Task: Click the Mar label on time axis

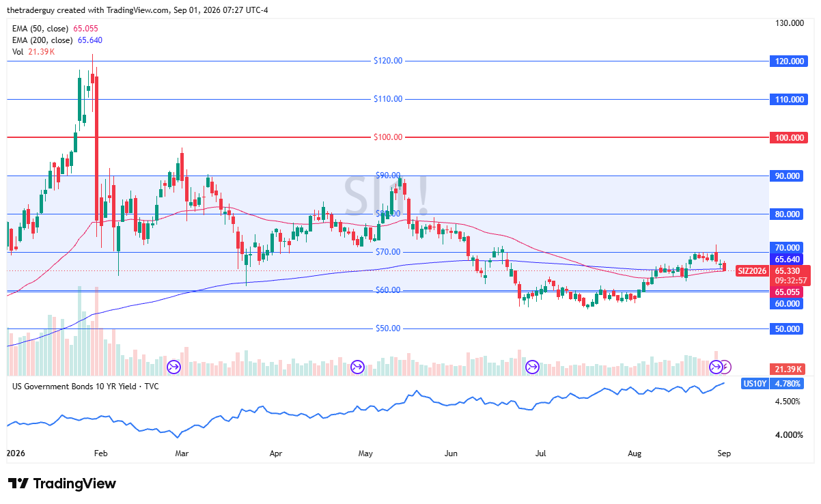Action: point(182,453)
